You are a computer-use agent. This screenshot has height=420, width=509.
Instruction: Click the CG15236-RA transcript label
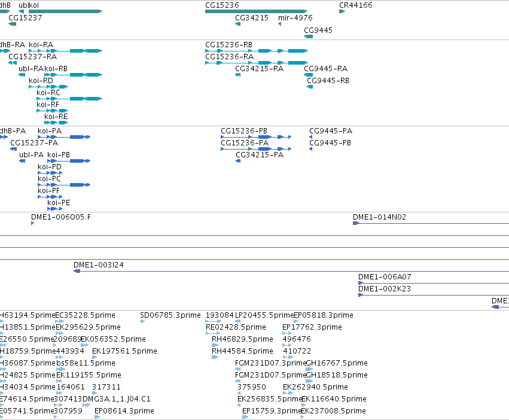[230, 57]
